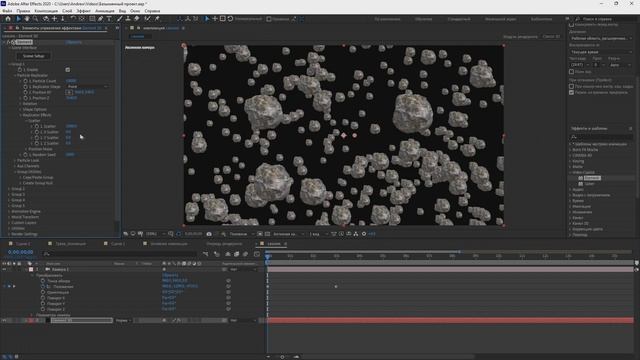Click the Scene Setup button
This screenshot has width=640, height=360.
[x=33, y=56]
